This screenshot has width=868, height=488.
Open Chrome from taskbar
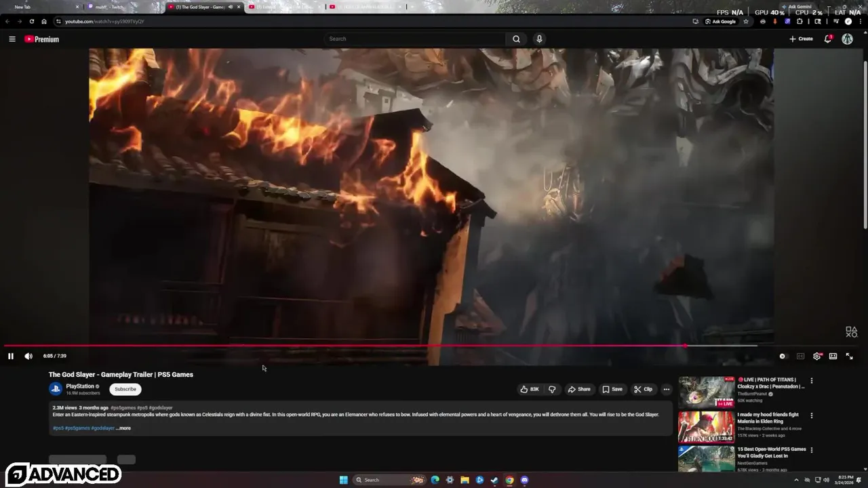pos(509,480)
